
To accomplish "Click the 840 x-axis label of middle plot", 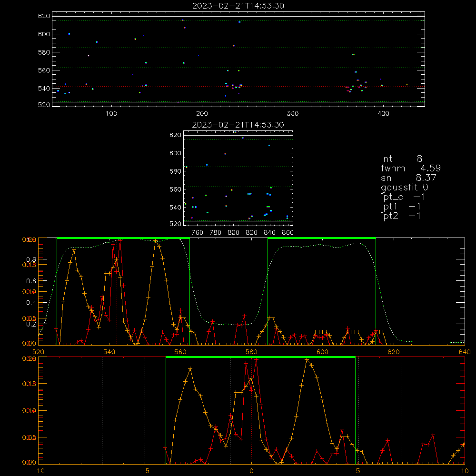I will (269, 233).
